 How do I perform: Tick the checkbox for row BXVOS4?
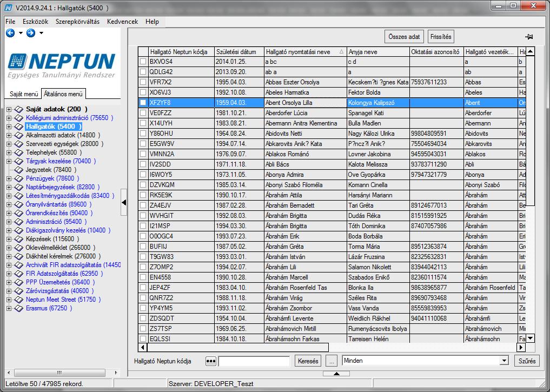pos(143,62)
